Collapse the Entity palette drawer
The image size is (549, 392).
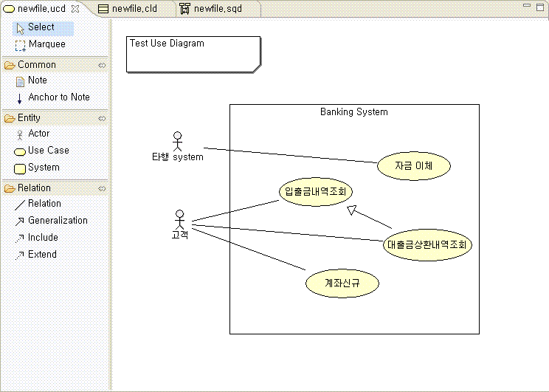pyautogui.click(x=30, y=118)
